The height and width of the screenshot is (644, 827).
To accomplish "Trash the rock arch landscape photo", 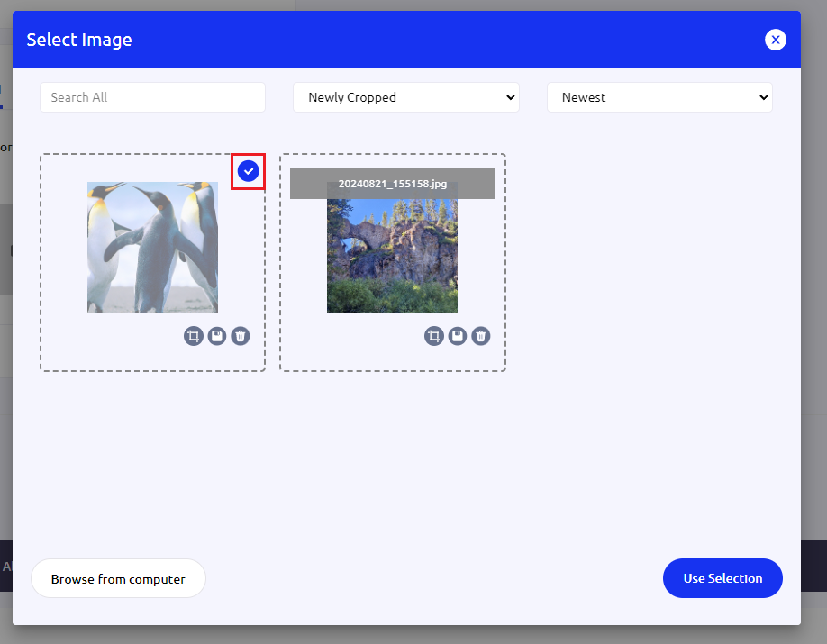I will tap(480, 336).
